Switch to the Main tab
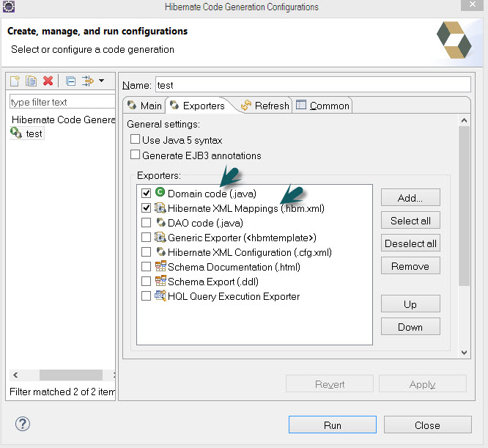Screen dimensions: 488x448 (144, 106)
